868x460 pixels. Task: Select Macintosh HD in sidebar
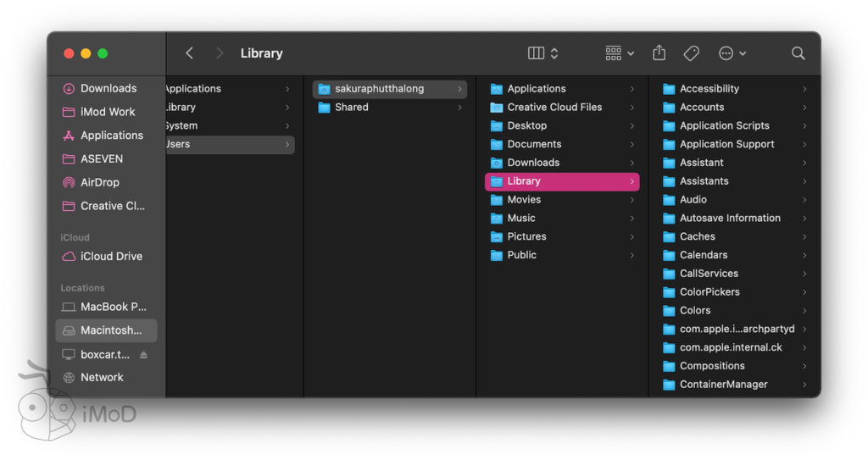pos(110,330)
